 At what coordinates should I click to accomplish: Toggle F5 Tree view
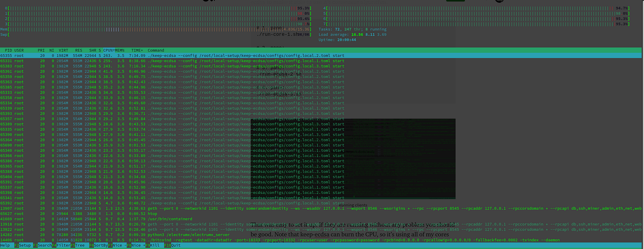(x=80, y=246)
